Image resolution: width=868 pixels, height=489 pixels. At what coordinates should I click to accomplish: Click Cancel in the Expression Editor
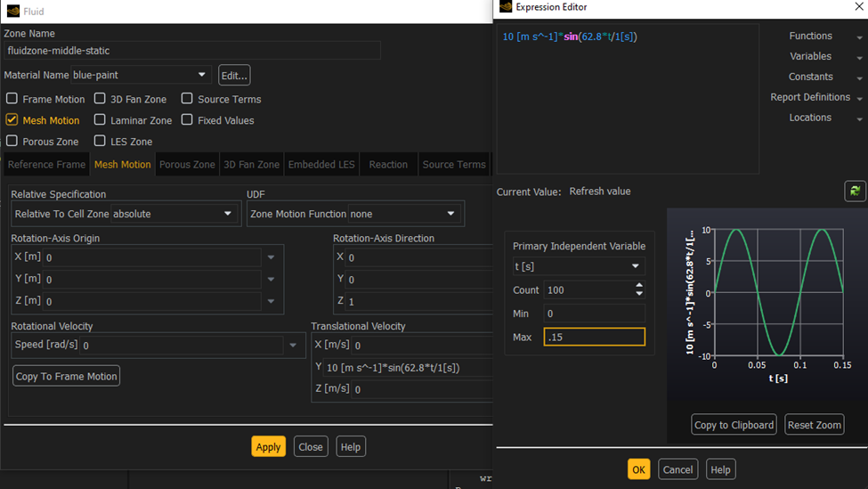point(677,469)
